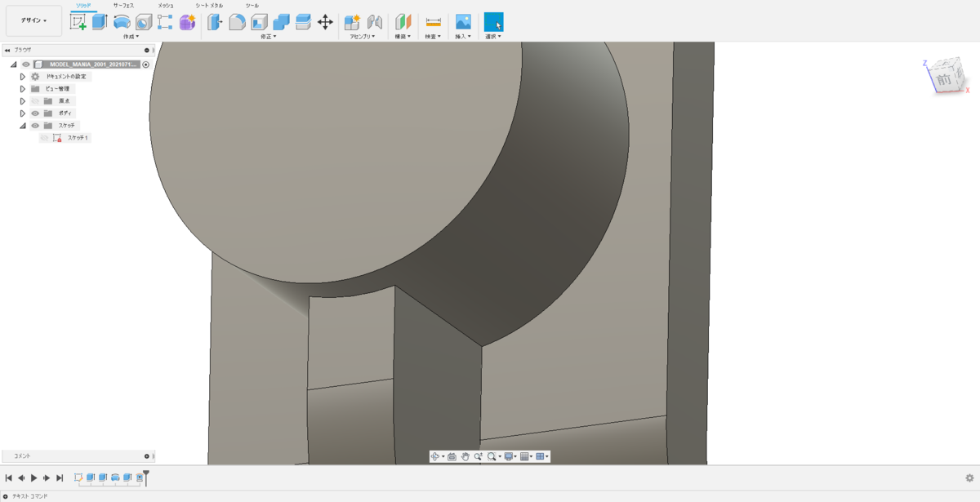Open the 選択 dropdown menu
Screen dimensions: 980x502
[x=493, y=37]
